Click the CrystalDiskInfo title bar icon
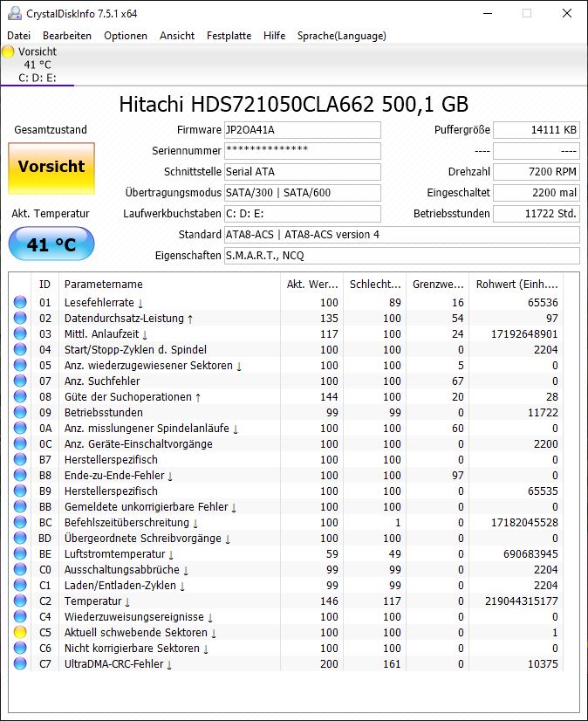This screenshot has height=721, width=588. click(x=15, y=13)
